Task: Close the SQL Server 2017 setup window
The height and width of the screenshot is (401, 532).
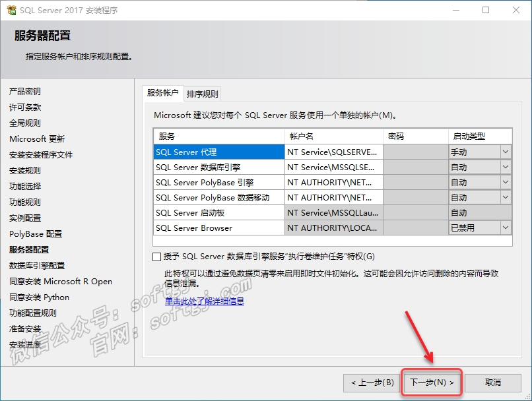Action: (x=516, y=10)
